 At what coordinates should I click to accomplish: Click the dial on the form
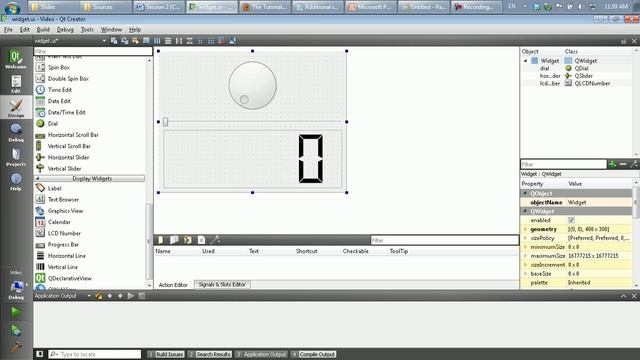[x=252, y=85]
